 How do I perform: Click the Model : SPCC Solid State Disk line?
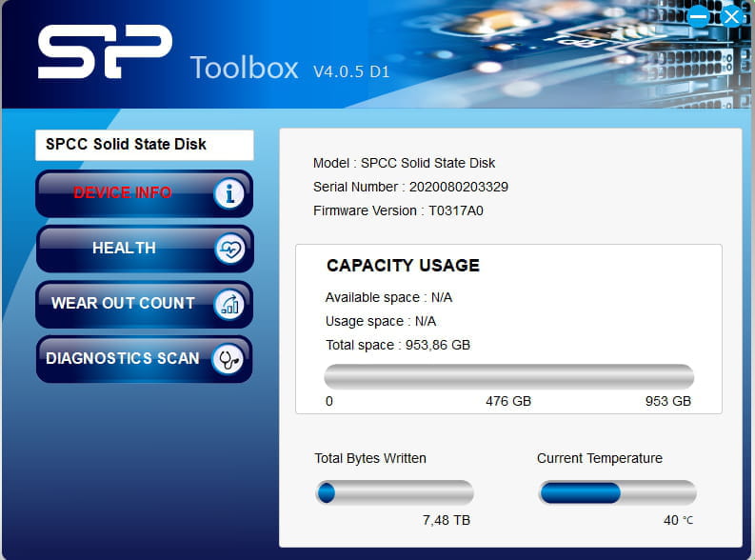(404, 163)
